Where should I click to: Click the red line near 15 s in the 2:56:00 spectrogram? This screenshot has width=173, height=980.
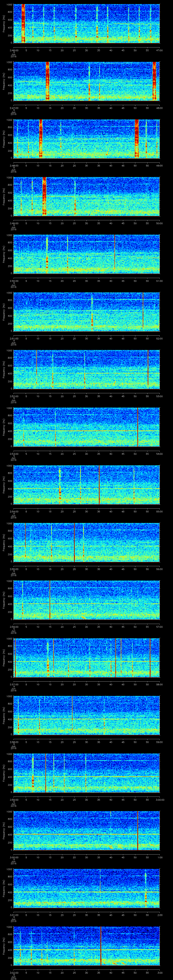pos(50,600)
